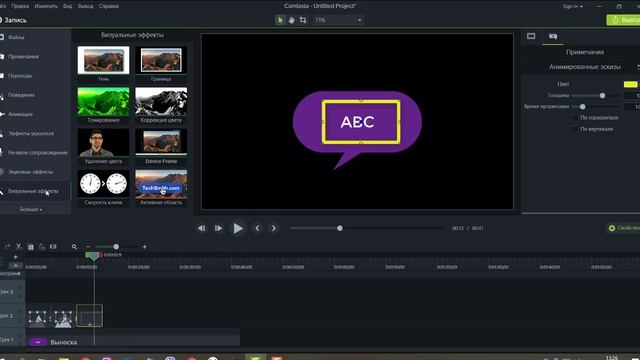Select the arrow edit mode tool

click(x=280, y=20)
